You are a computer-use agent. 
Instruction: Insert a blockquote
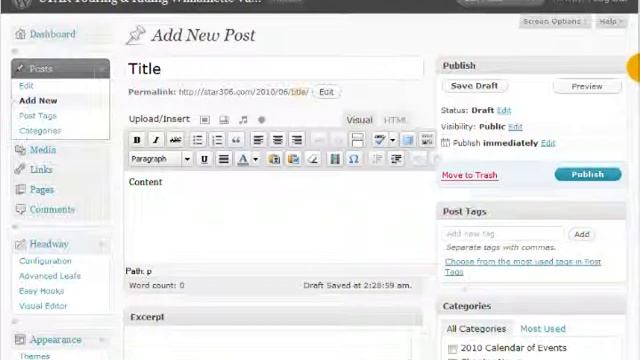[236, 140]
